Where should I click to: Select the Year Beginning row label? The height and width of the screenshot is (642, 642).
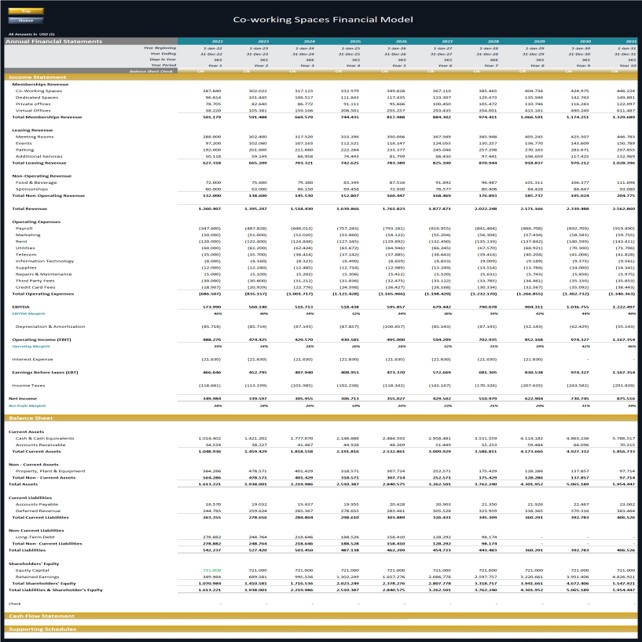tap(160, 48)
